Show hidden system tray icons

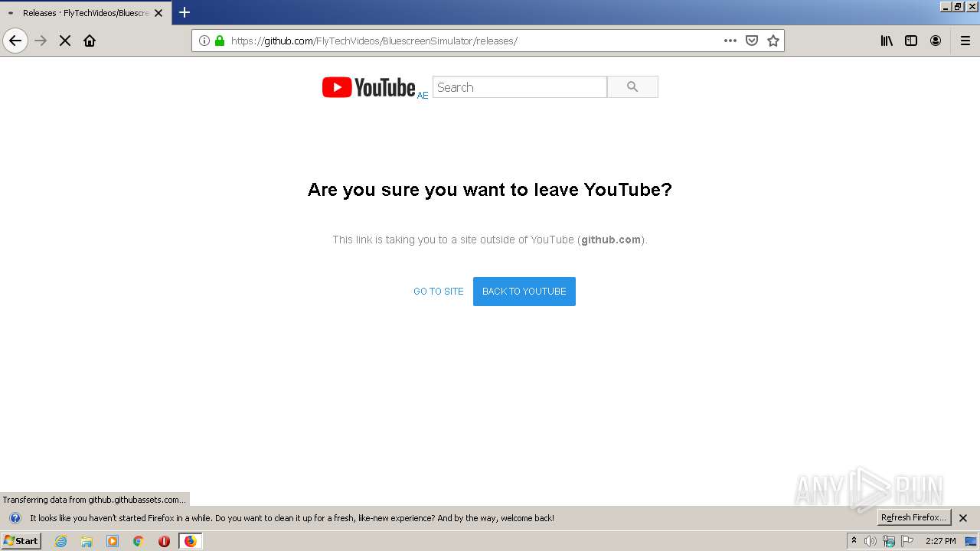pyautogui.click(x=854, y=541)
